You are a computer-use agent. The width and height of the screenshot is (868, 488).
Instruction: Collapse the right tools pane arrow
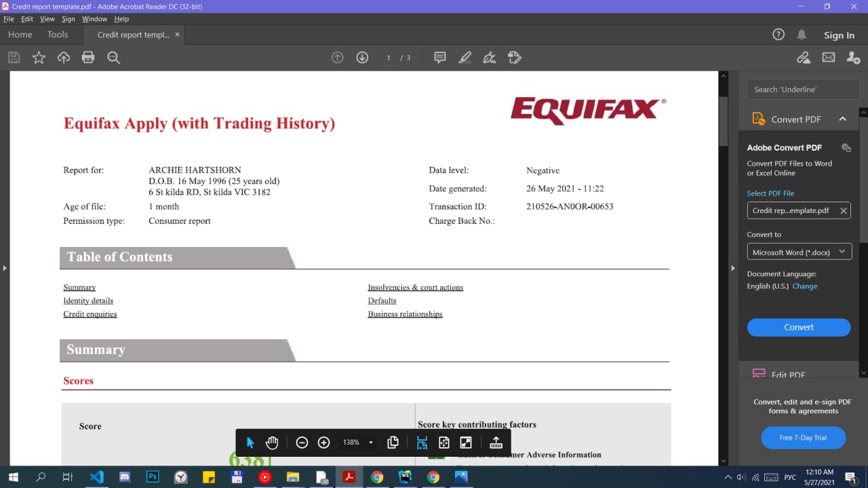tap(732, 268)
